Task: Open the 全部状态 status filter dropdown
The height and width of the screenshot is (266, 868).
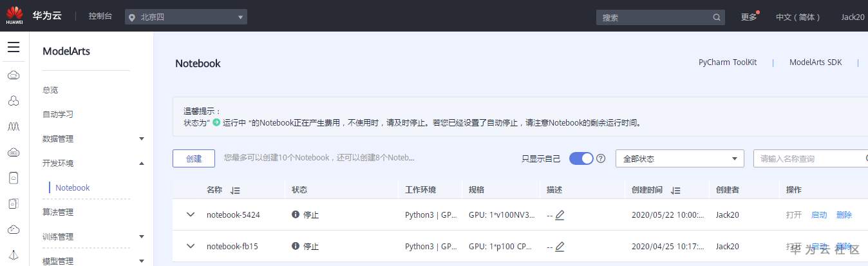Action: [x=680, y=158]
